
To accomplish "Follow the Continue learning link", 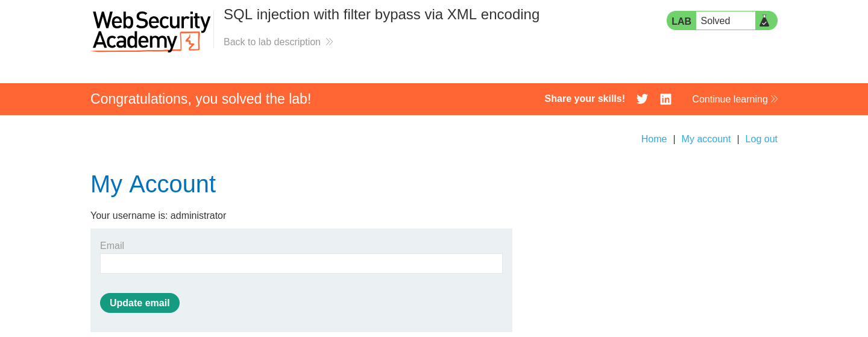I will pos(730,99).
